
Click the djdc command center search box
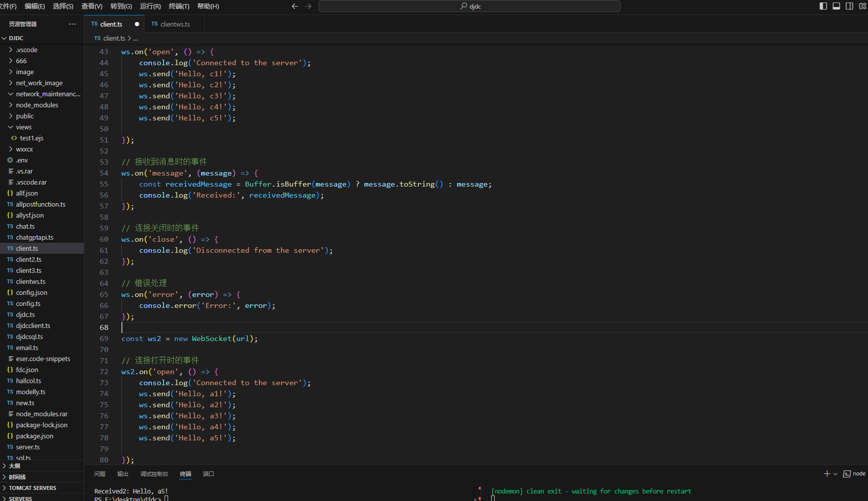point(470,6)
